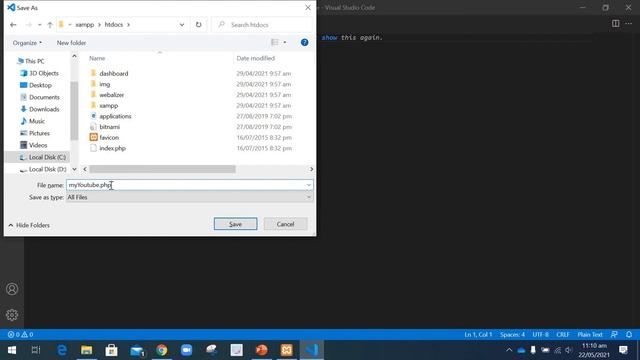This screenshot has width=640, height=360.
Task: Open the Windows Start menu
Action: point(12,350)
